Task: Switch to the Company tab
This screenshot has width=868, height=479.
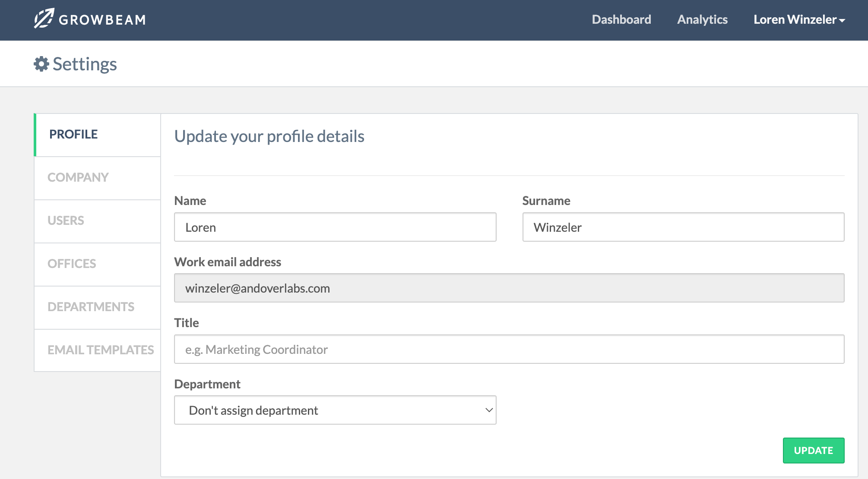Action: [78, 177]
